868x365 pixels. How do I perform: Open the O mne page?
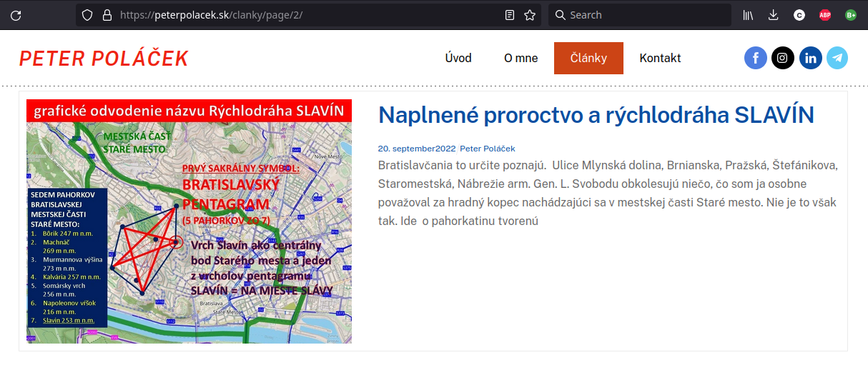[x=521, y=58]
